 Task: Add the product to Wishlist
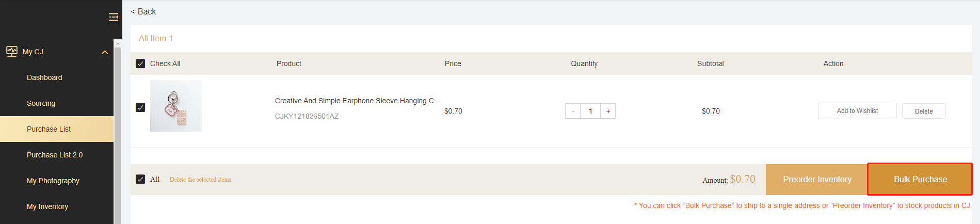(x=857, y=111)
